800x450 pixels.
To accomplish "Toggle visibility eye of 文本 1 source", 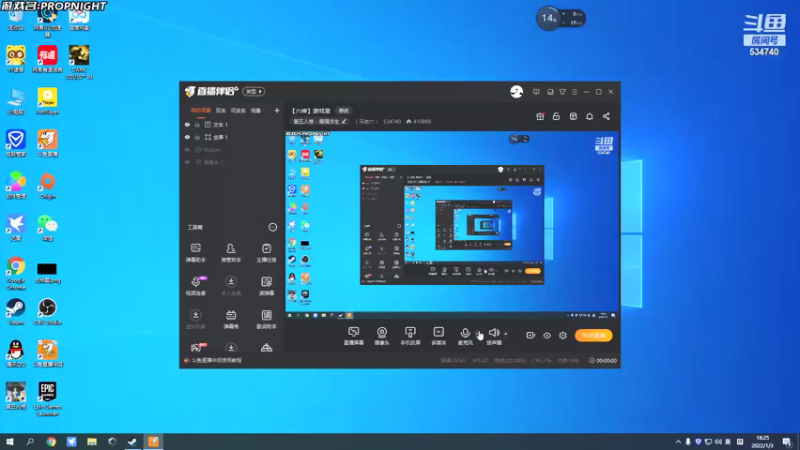I will point(187,124).
